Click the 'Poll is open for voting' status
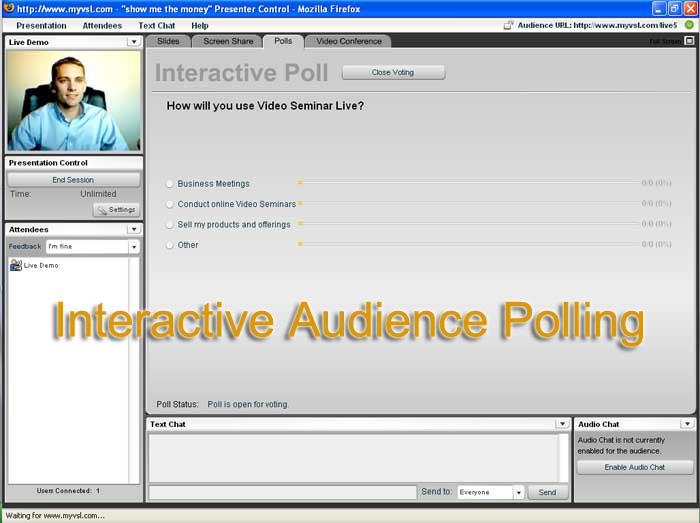Screen dimensions: 700x523 (247, 404)
